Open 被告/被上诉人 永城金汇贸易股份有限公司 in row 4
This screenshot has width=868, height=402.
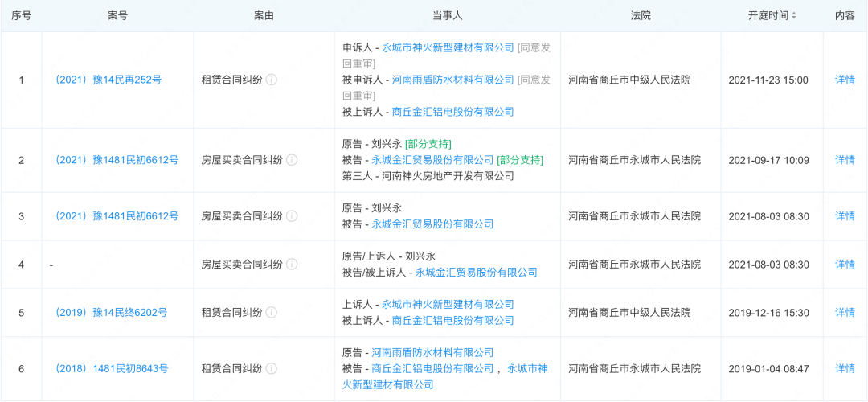(476, 273)
